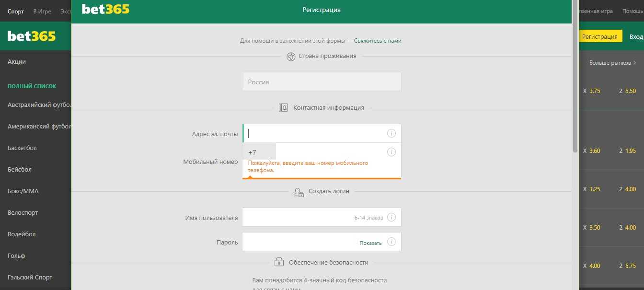Image resolution: width=644 pixels, height=290 pixels.
Task: Open Помощь in the top bar
Action: click(x=632, y=11)
